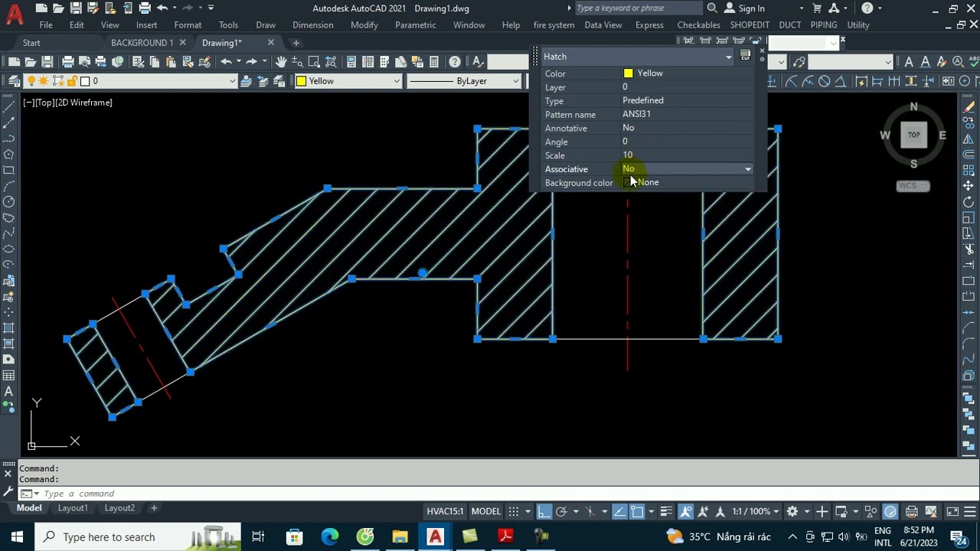Click the Background color None swatch
This screenshot has height=551, width=980.
628,182
